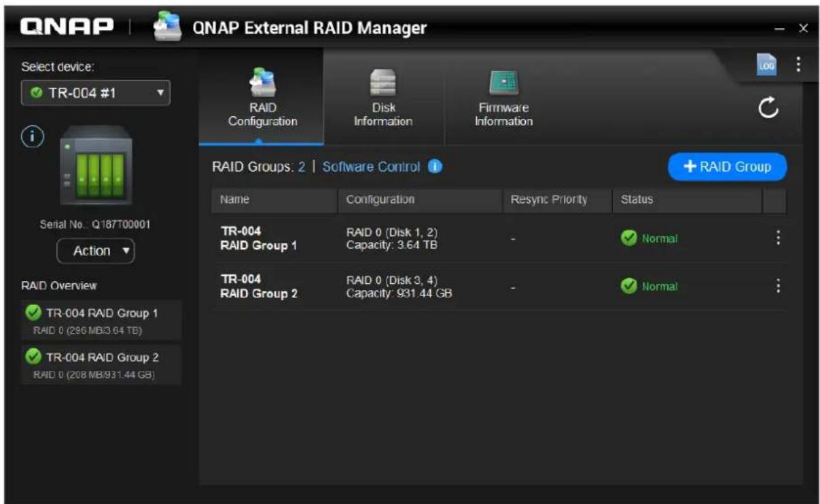Switch to the RAID Configuration tab
Screen dimensions: 820x504
(262, 97)
